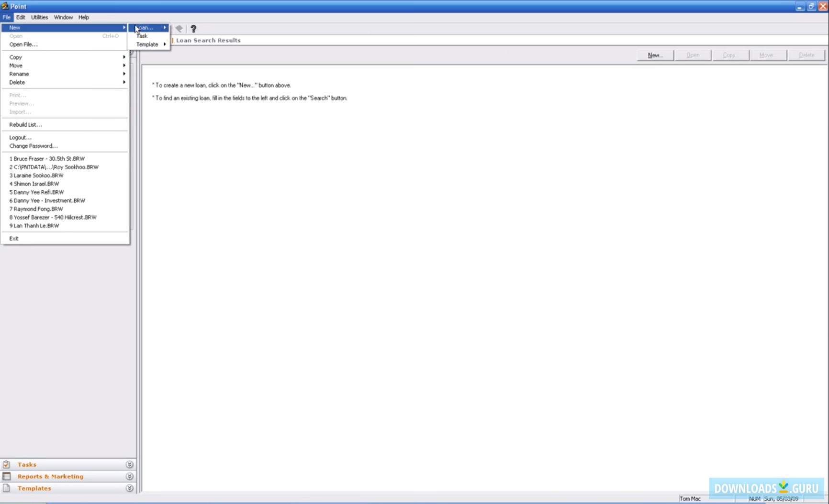Close the File menu via its menu bar item
The height and width of the screenshot is (504, 829).
point(6,17)
